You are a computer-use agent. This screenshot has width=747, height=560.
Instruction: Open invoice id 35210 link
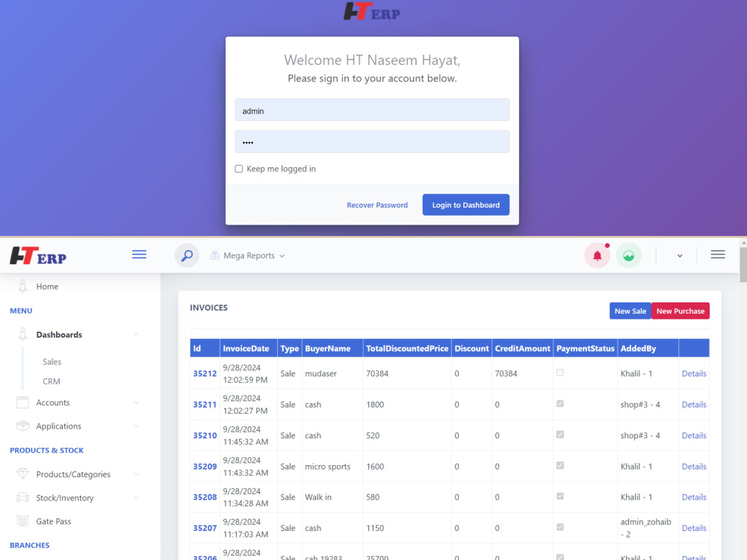[205, 435]
